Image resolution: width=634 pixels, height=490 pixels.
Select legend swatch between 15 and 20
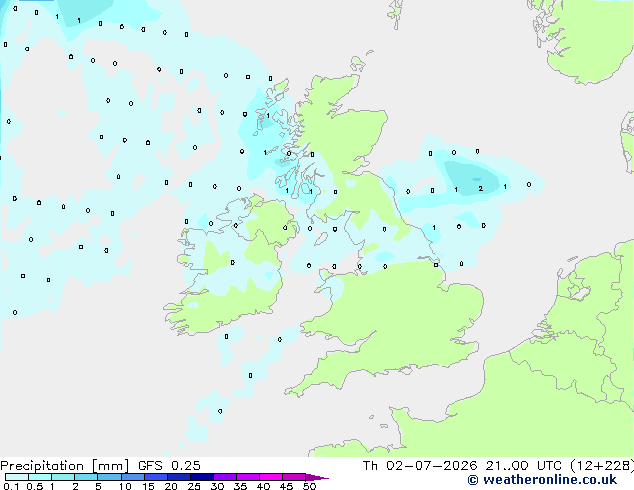point(155,477)
